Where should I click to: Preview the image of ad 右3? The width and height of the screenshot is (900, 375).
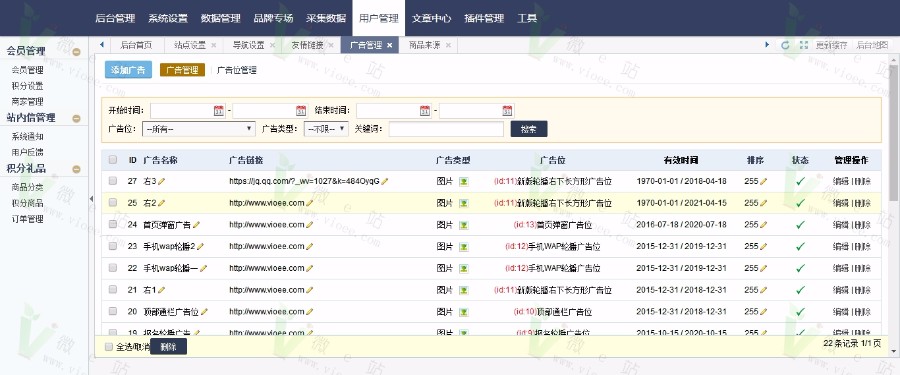coord(463,181)
